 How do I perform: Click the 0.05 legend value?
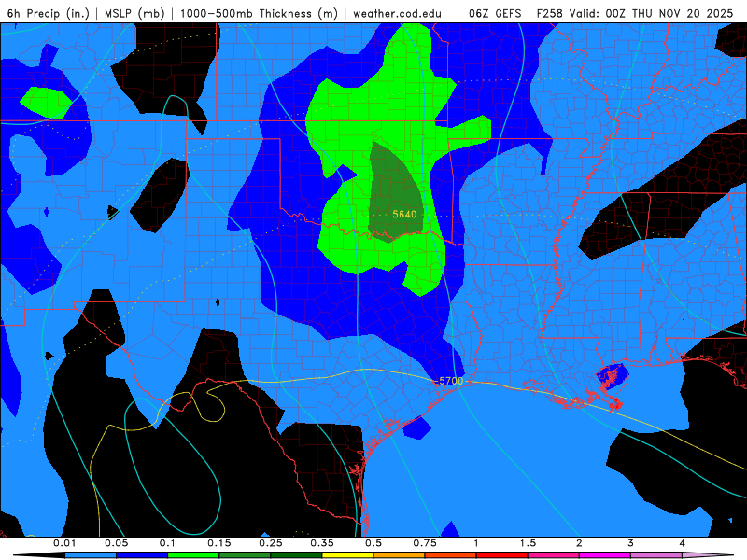coord(116,543)
